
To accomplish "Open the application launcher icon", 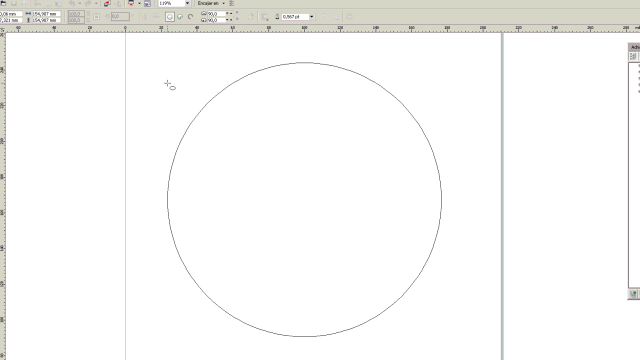I will click(131, 3).
